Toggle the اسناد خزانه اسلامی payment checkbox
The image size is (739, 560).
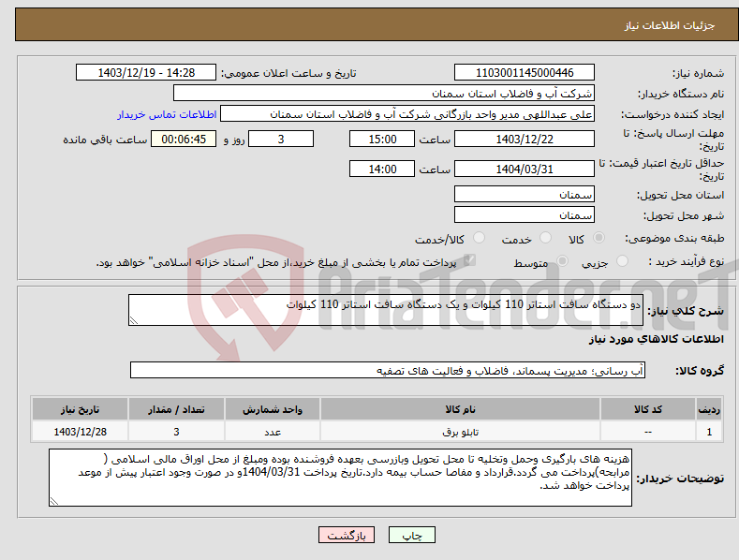[x=469, y=260]
